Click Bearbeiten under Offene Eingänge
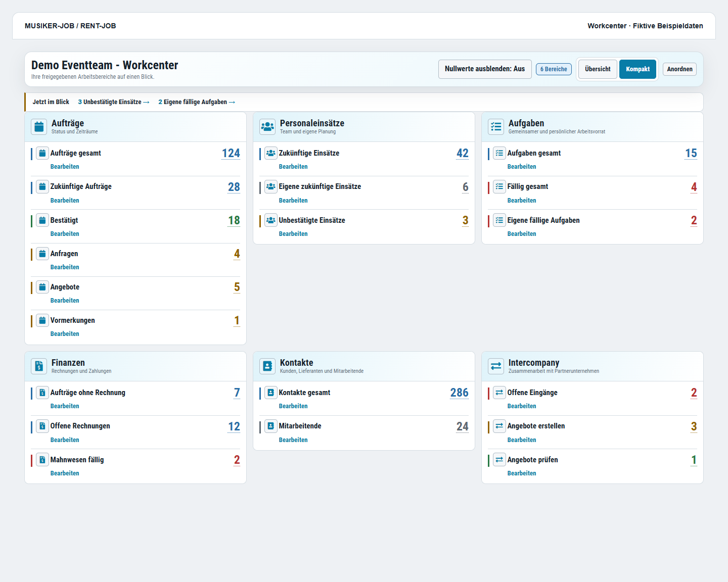 (x=522, y=406)
